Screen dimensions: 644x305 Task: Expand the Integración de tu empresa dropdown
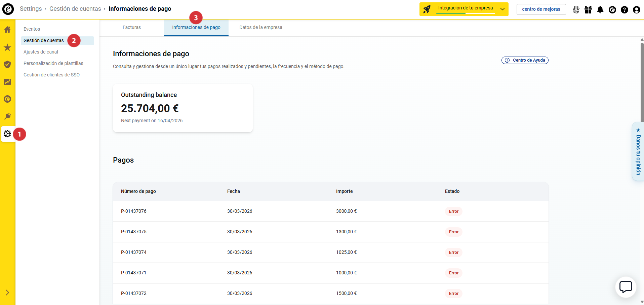[x=502, y=9]
